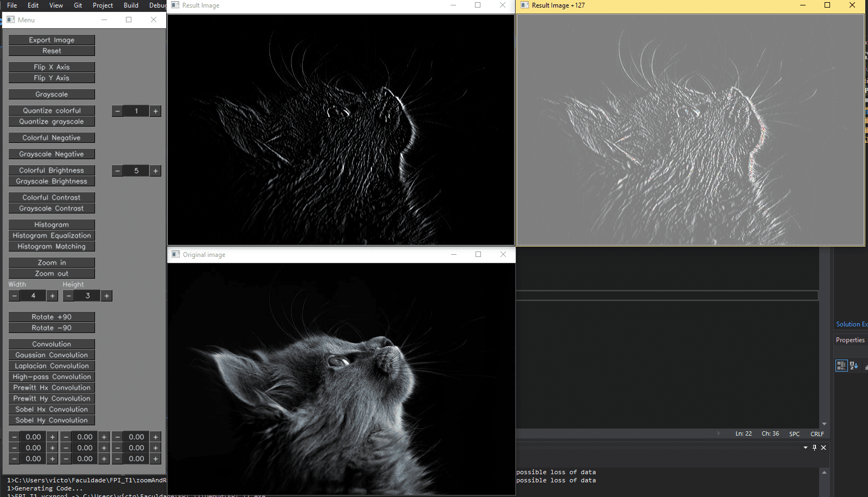Decrease the quantize value stepper
The height and width of the screenshot is (497, 868).
[117, 111]
